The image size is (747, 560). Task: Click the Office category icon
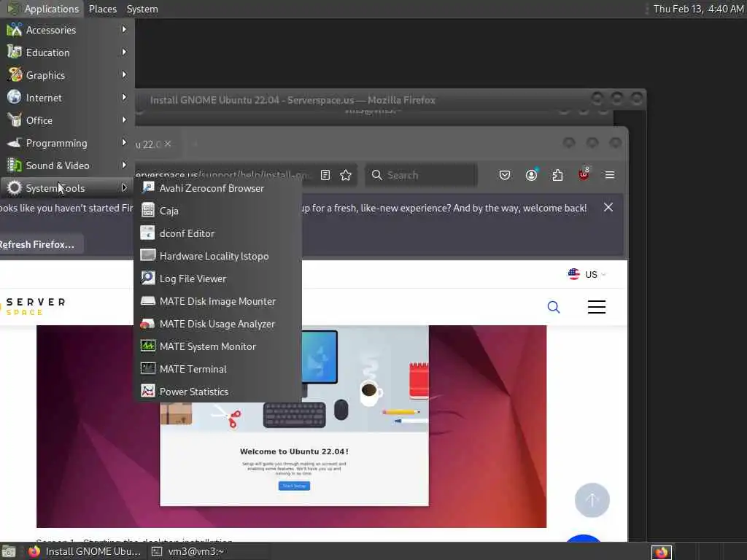pyautogui.click(x=15, y=120)
